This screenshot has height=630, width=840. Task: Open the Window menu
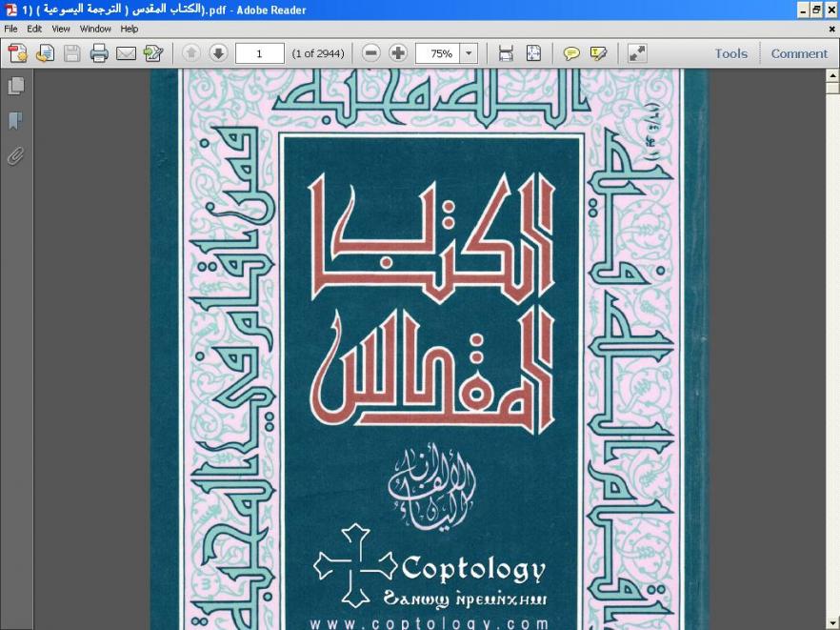tap(95, 29)
